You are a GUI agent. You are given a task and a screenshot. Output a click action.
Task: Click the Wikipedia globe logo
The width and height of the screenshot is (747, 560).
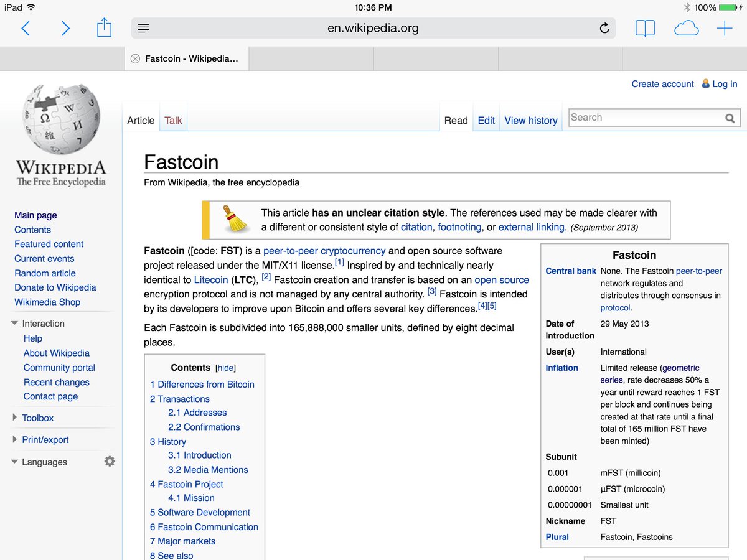(61, 120)
